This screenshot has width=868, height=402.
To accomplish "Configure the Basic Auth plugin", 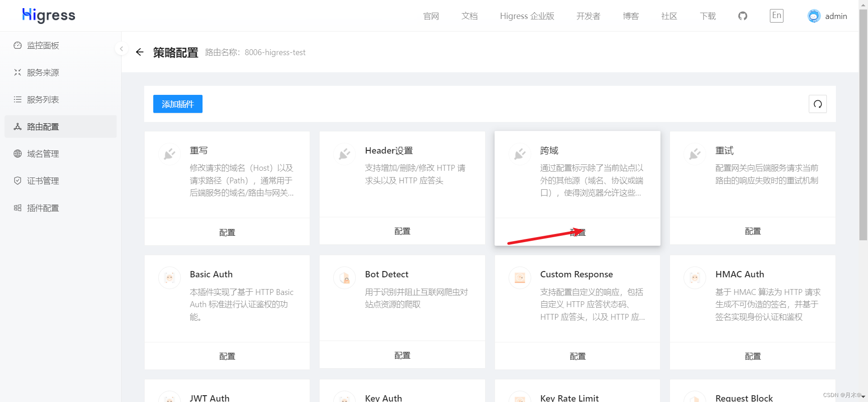I will pos(227,356).
